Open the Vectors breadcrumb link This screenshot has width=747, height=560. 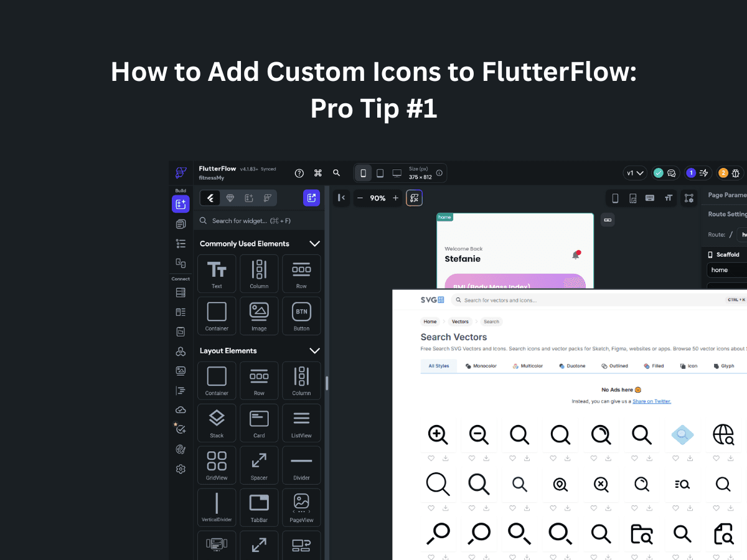[x=460, y=322]
